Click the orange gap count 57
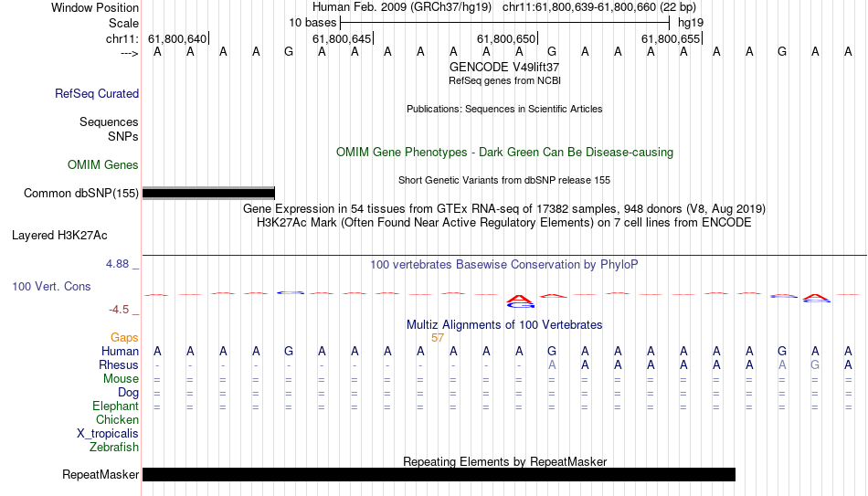Screen dimensions: 868x496 (438, 338)
